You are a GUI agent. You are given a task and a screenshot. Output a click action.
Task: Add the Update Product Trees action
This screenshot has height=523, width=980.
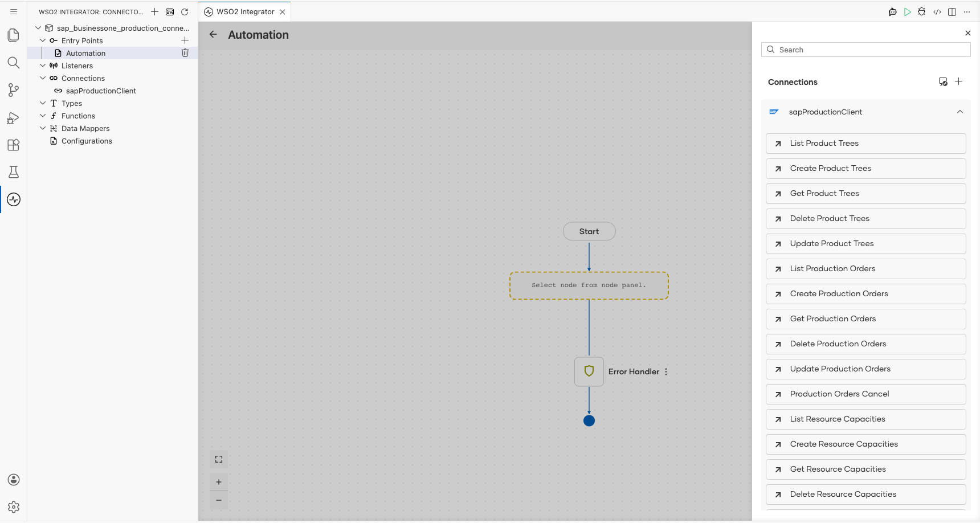coord(866,244)
